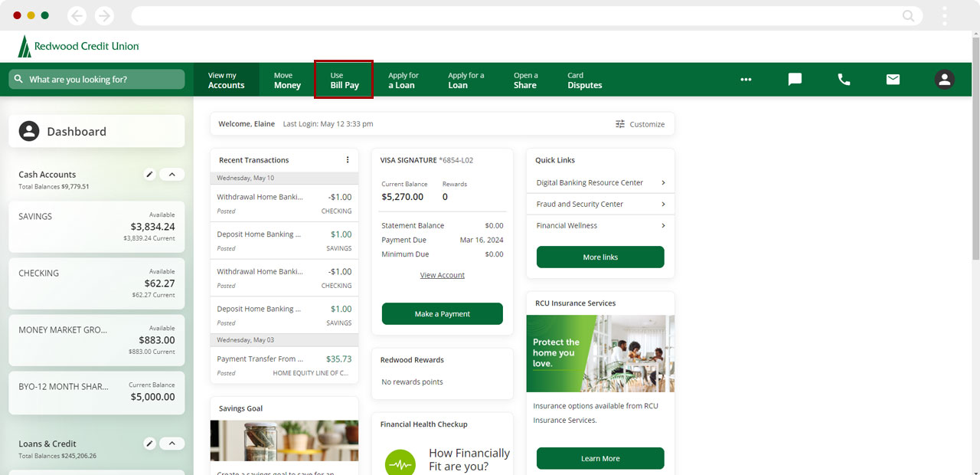Screen dimensions: 980x475
Task: Open the chat message icon
Action: click(795, 79)
